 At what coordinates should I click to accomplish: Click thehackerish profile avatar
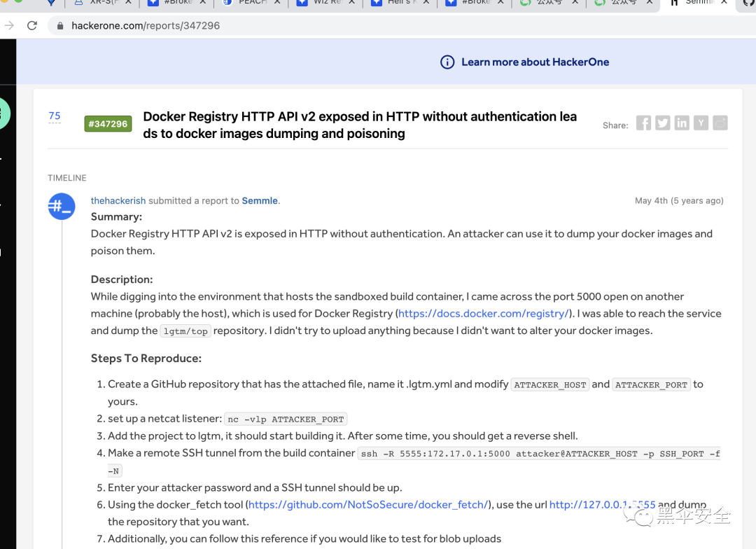[61, 207]
